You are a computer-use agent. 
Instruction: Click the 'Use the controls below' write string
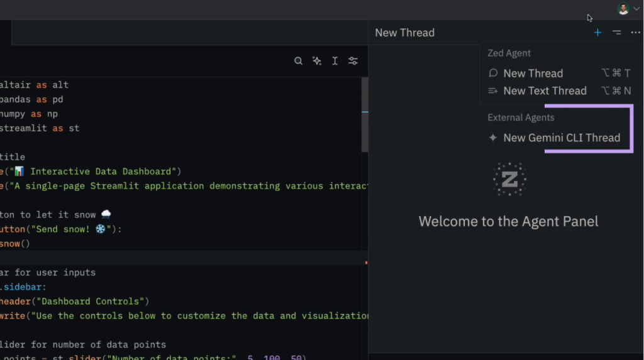pos(200,315)
